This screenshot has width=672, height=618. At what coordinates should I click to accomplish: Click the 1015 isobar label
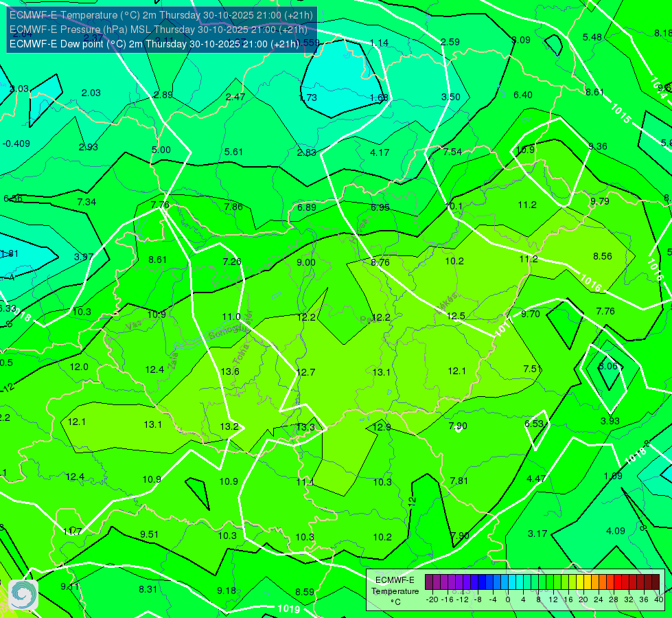point(621,113)
